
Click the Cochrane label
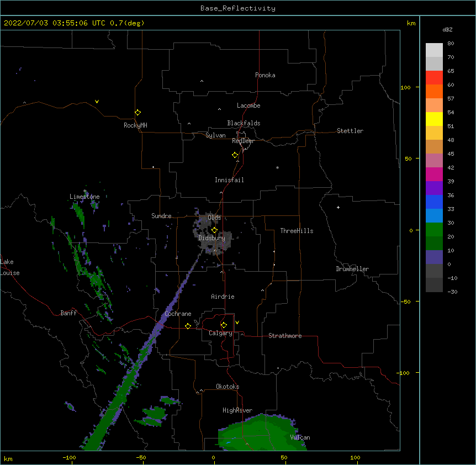(178, 314)
